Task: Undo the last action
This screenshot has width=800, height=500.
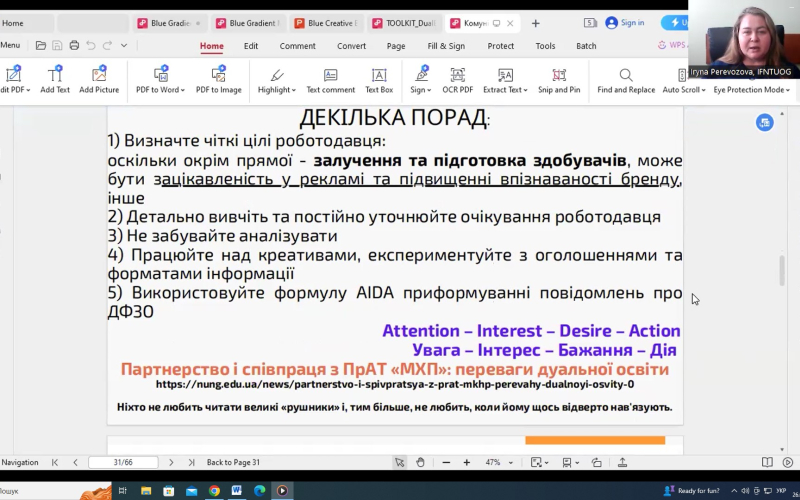Action: [91, 45]
